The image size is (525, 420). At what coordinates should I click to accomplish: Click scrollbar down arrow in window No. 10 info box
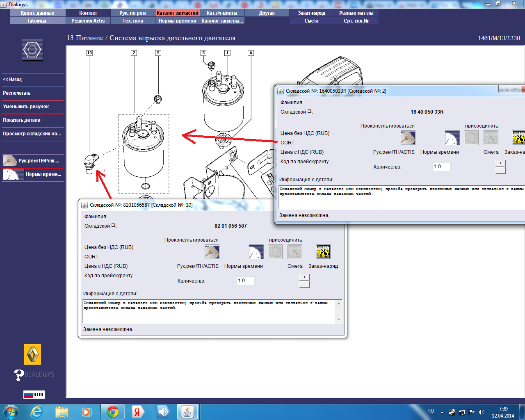pyautogui.click(x=339, y=320)
